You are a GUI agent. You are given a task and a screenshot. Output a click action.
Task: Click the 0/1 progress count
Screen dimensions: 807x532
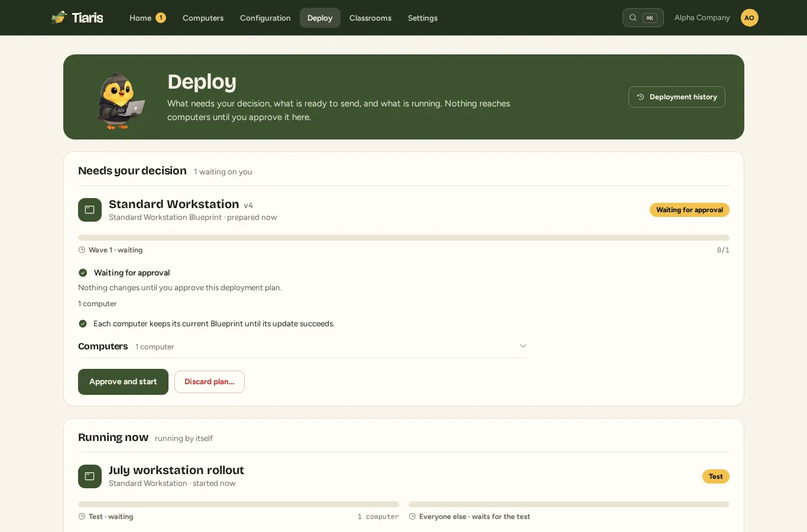(723, 250)
